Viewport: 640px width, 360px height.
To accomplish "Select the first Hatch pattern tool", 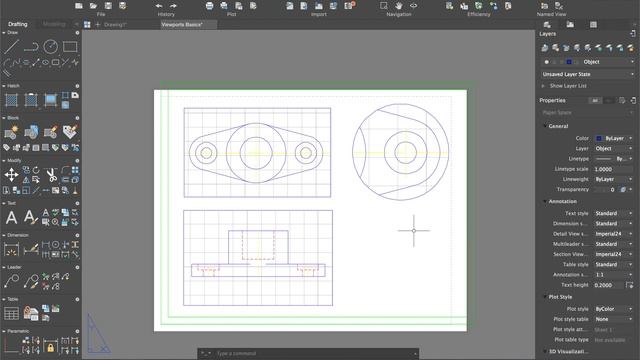I will point(11,100).
